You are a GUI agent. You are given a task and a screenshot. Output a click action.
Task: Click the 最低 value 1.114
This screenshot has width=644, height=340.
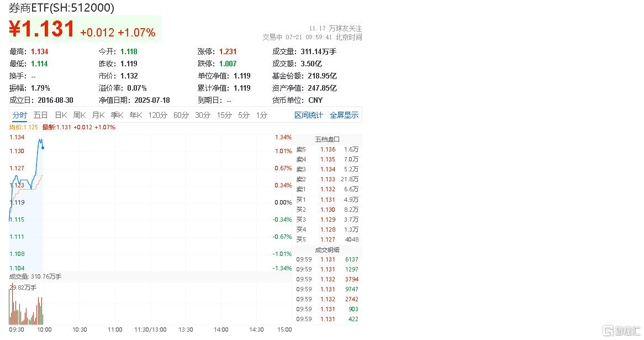point(39,64)
